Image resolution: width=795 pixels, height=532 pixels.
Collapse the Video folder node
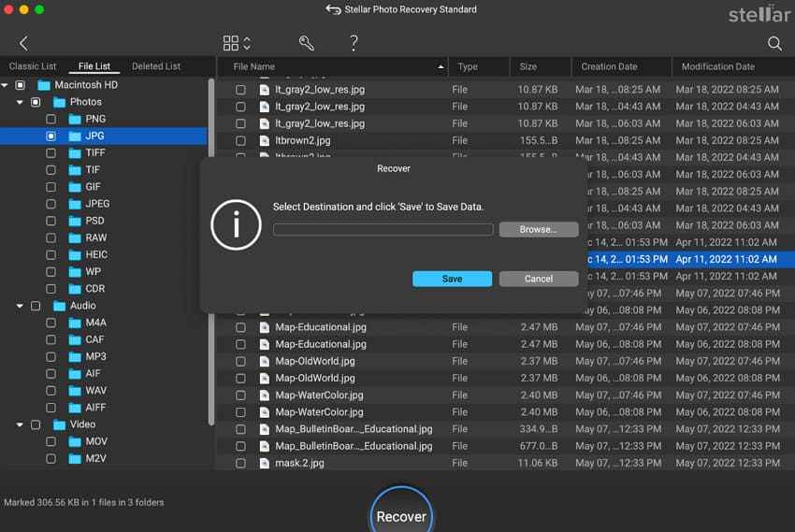pos(20,424)
